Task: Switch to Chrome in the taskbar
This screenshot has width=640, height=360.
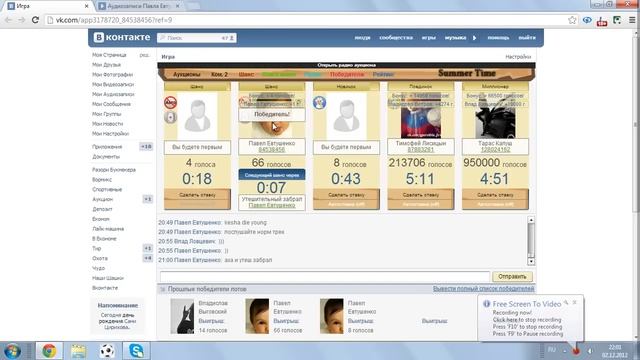Action: (x=49, y=351)
